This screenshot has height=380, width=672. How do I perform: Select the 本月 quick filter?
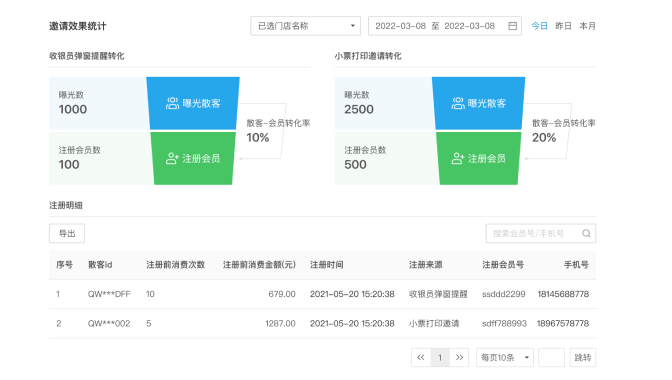point(588,26)
